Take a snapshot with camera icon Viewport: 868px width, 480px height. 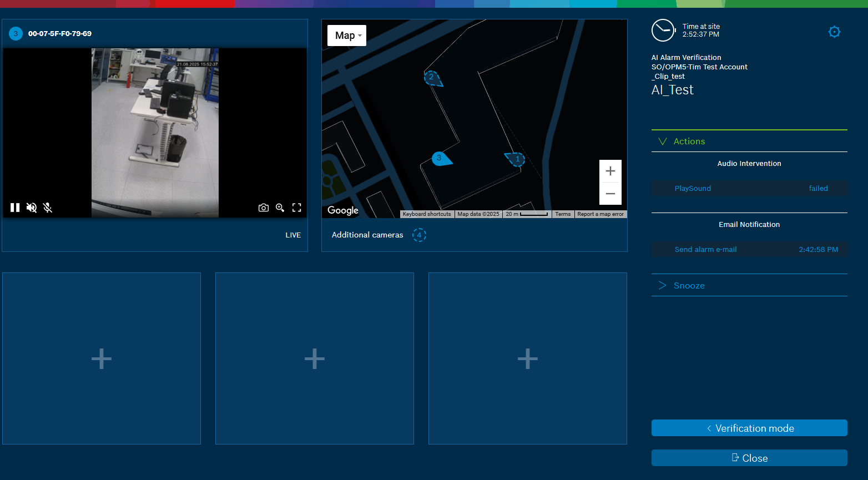point(264,208)
